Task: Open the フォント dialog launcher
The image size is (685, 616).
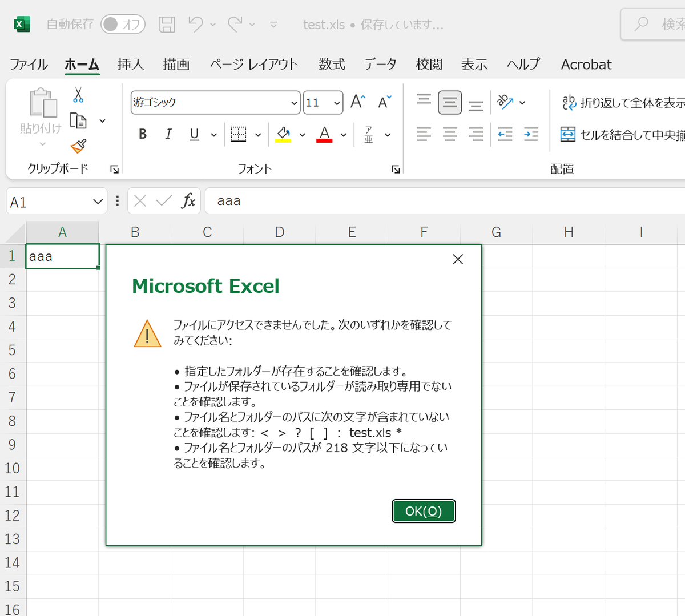Action: click(x=396, y=170)
